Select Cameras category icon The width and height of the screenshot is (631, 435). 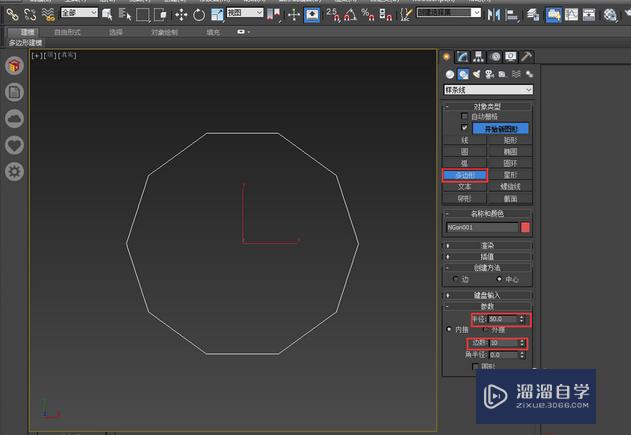coord(489,74)
